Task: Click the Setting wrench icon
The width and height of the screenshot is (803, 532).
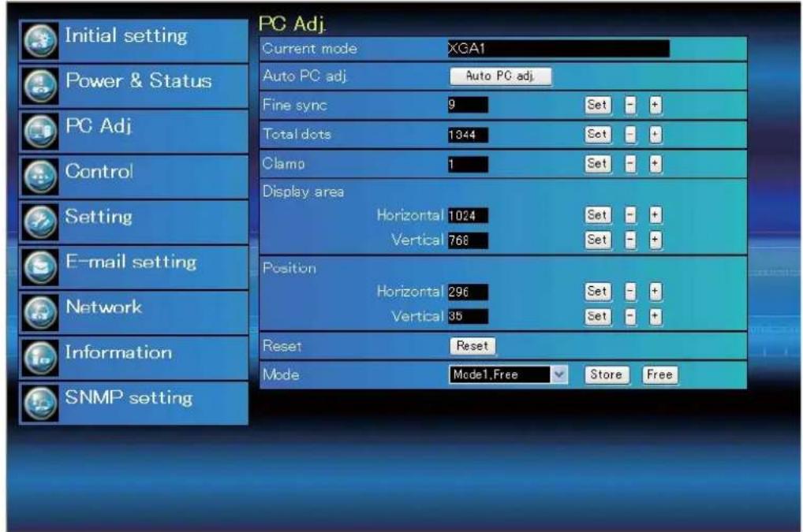Action: 40,221
